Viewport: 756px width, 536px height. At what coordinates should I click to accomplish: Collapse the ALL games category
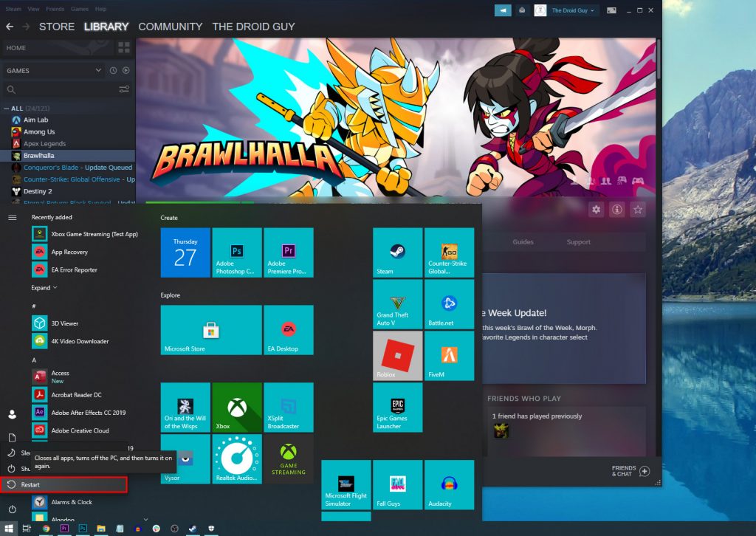click(x=6, y=109)
